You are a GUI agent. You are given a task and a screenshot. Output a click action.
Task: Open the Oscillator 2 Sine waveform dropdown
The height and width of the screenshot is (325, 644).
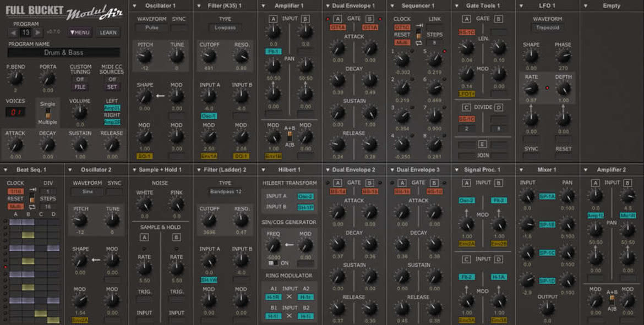(87, 191)
